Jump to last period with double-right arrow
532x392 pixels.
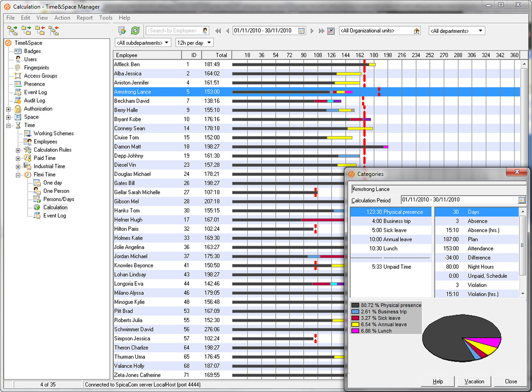pyautogui.click(x=321, y=31)
